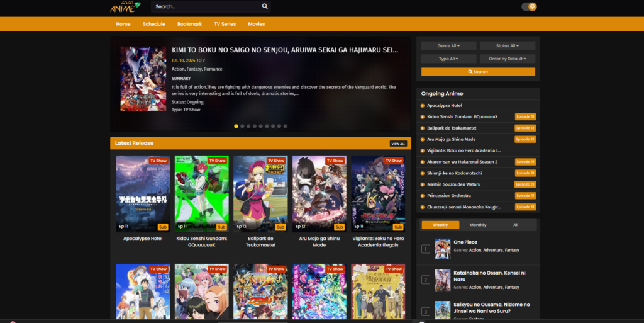Image resolution: width=644 pixels, height=323 pixels.
Task: Open Kidou Senshi Gundam ongoing entry
Action: tap(462, 116)
